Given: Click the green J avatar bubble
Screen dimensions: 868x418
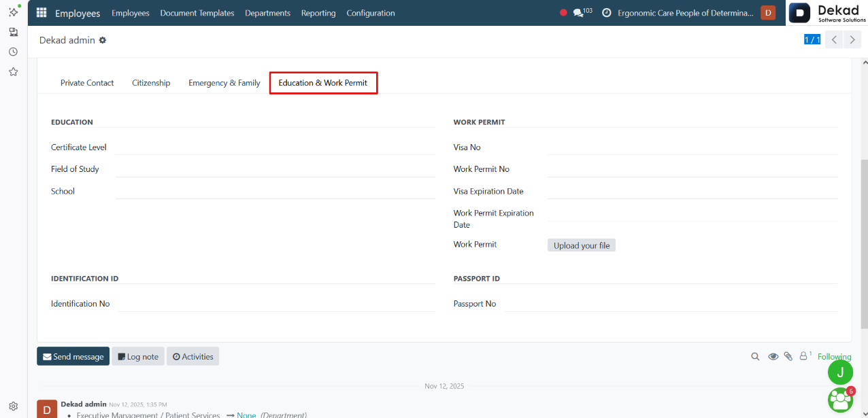Looking at the screenshot, I should (x=840, y=372).
